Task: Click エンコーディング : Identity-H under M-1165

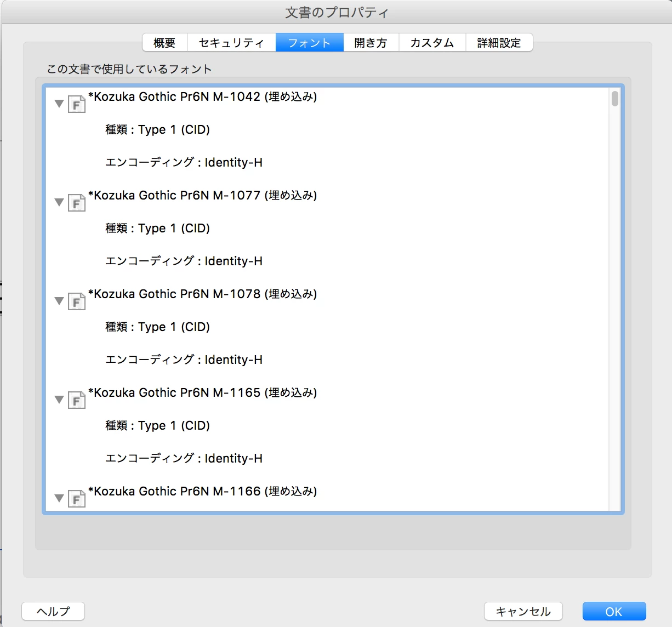Action: (184, 458)
